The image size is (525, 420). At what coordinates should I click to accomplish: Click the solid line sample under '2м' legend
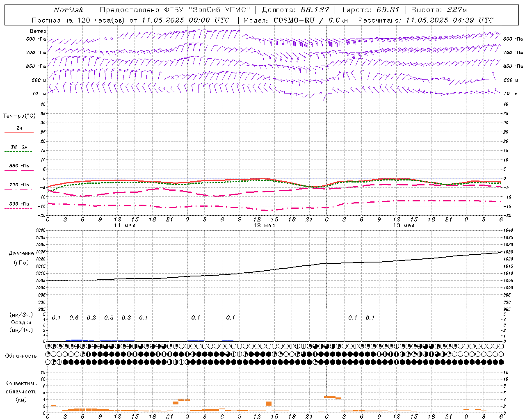[19, 132]
